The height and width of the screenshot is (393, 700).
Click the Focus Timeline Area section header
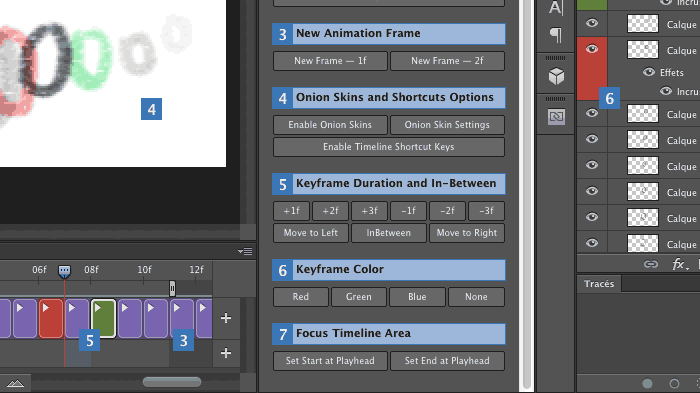point(389,334)
